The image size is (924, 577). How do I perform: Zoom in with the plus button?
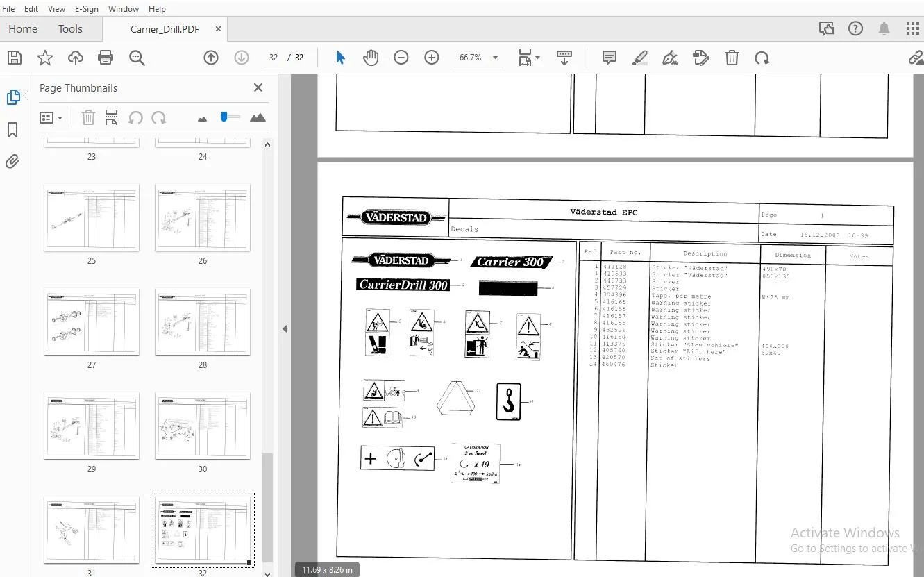click(x=432, y=58)
